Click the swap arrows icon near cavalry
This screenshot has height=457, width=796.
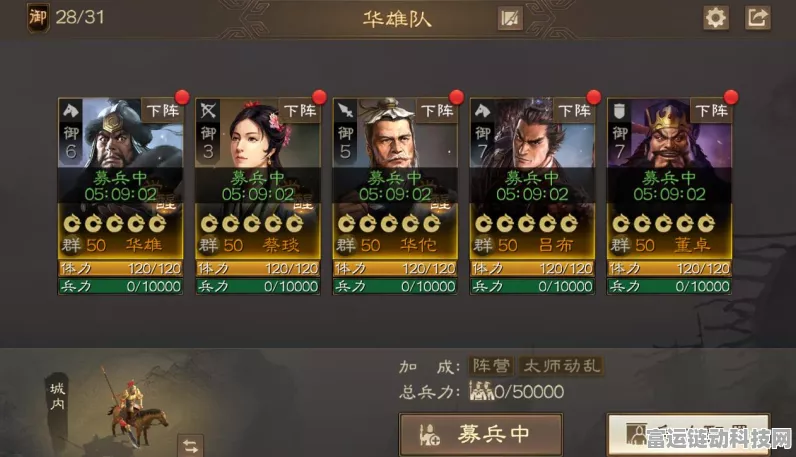click(190, 446)
